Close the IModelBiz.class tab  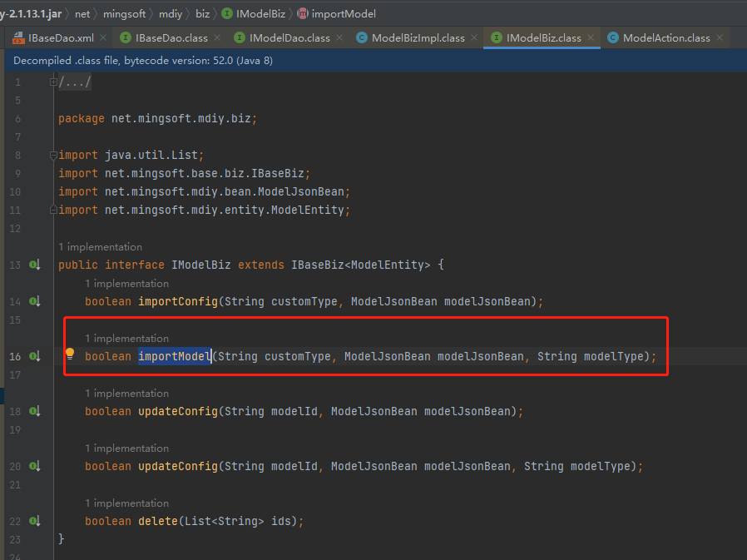click(591, 37)
